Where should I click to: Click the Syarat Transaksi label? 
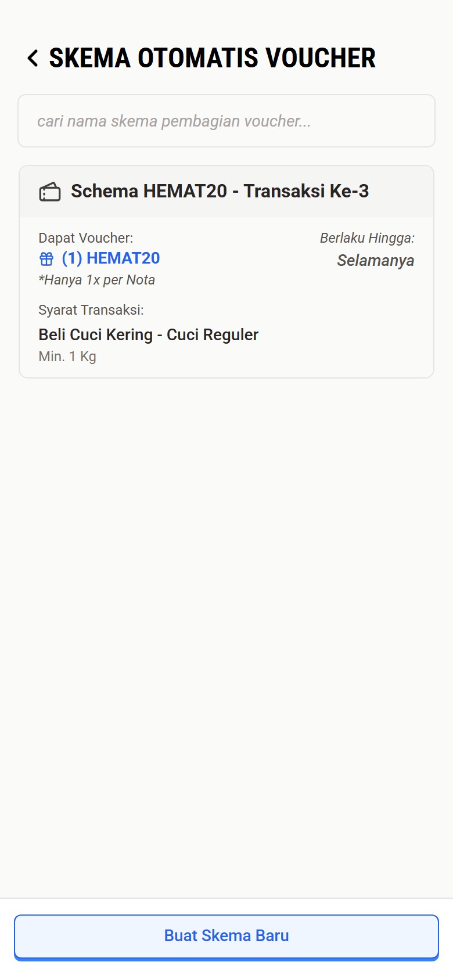click(x=91, y=310)
